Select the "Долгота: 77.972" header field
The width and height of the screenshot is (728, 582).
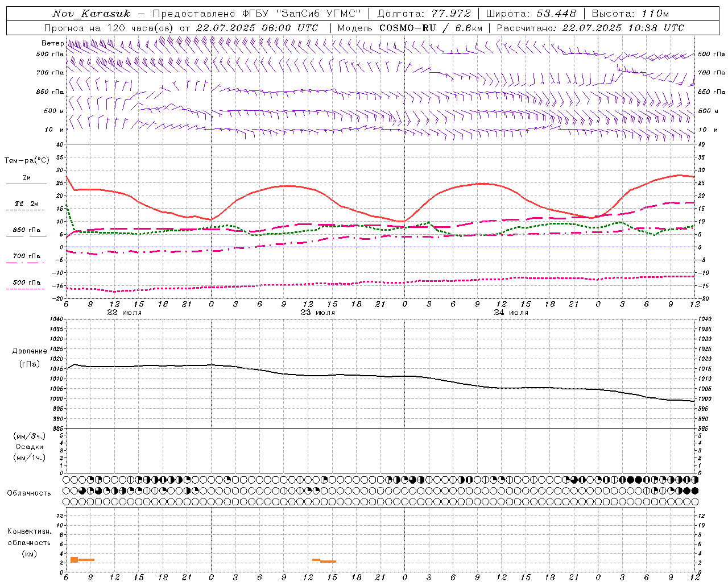(x=424, y=14)
